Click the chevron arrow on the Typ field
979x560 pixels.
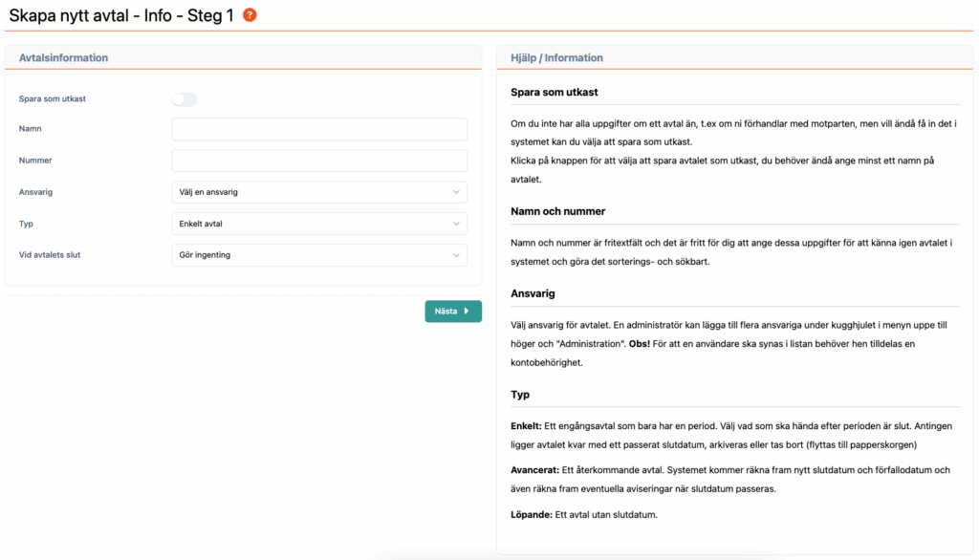(456, 224)
